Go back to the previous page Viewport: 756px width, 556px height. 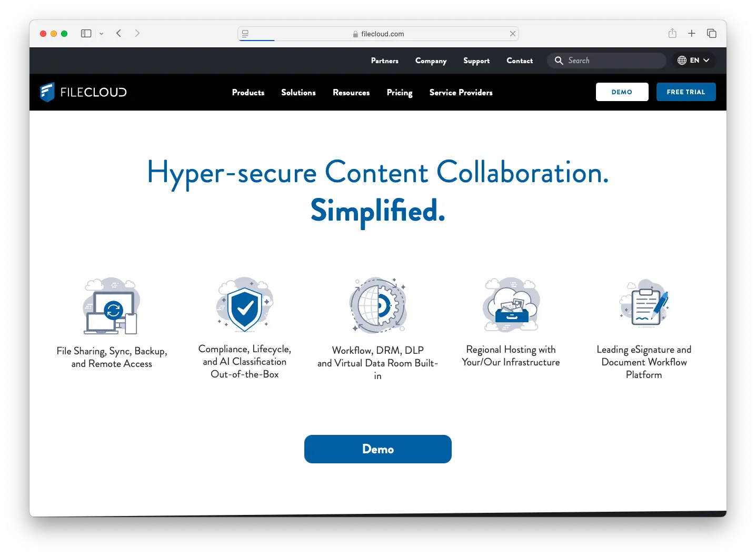[x=119, y=33]
